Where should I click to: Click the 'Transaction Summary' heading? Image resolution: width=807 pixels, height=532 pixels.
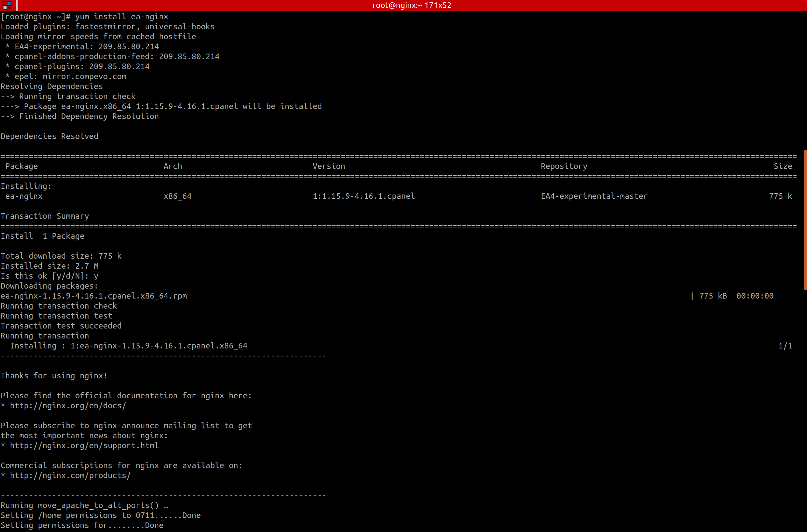click(45, 216)
